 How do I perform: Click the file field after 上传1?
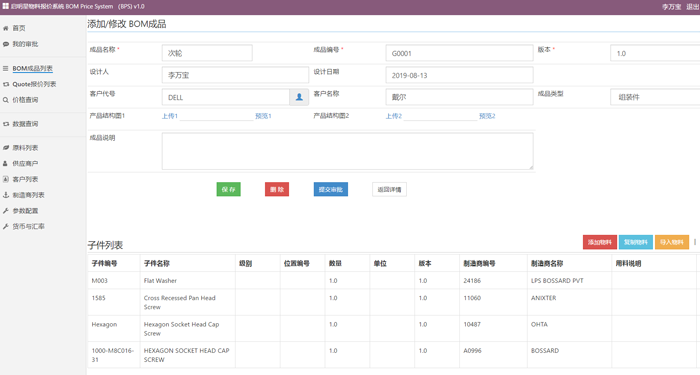pyautogui.click(x=217, y=116)
